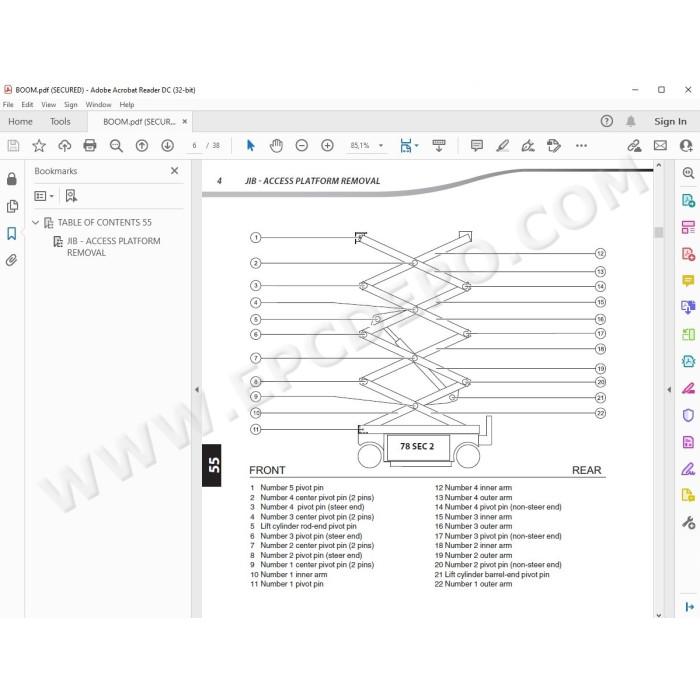Open the fit page options dropdown arrow
The height and width of the screenshot is (700, 700).
pyautogui.click(x=417, y=146)
